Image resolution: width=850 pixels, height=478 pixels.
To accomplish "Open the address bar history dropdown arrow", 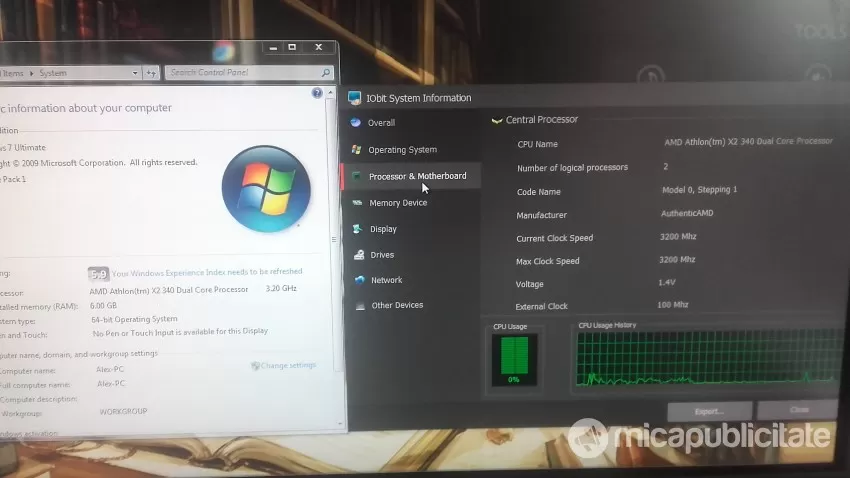I will coord(134,73).
